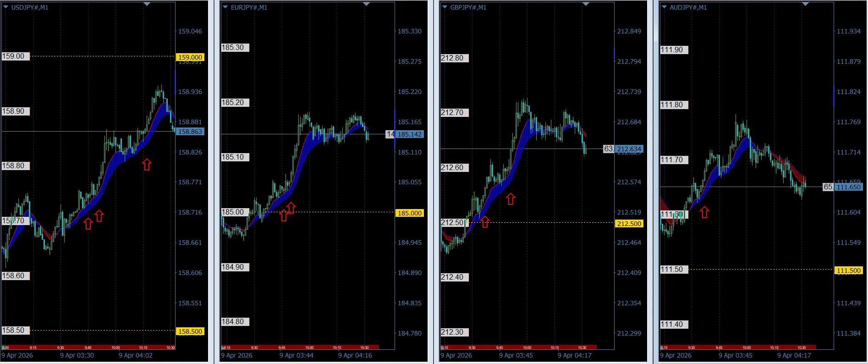Click the 158.60 level label in USDJPY chart

point(16,276)
